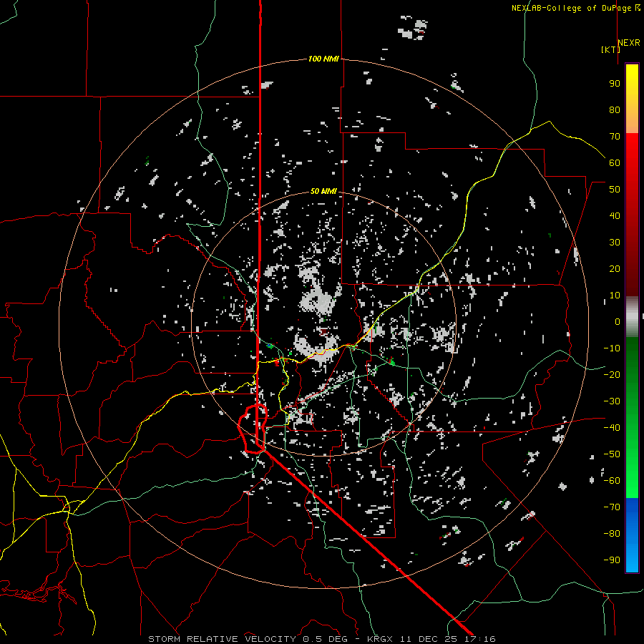
Task: Click the 50 NMI range ring label
Action: pyautogui.click(x=323, y=191)
